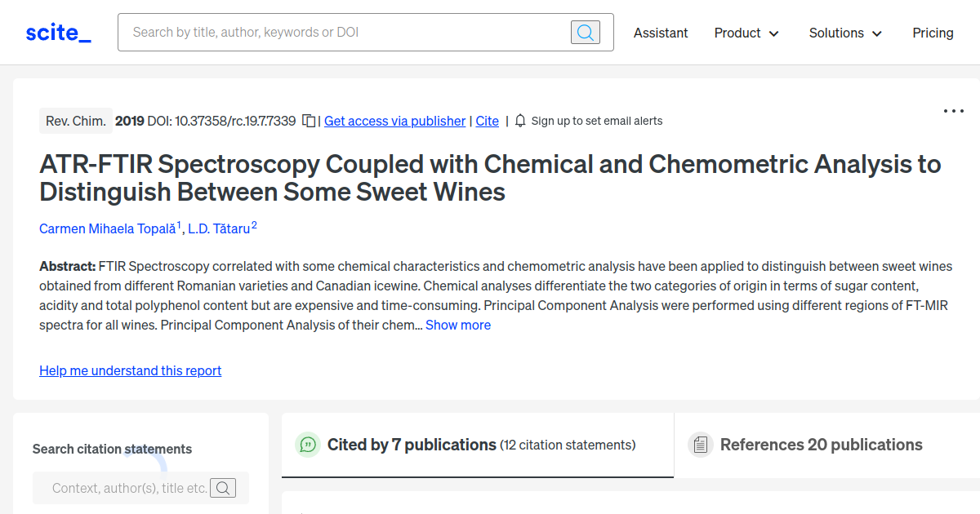This screenshot has height=514, width=980.
Task: Click author Carmen Mihaela Topală
Action: pos(108,228)
